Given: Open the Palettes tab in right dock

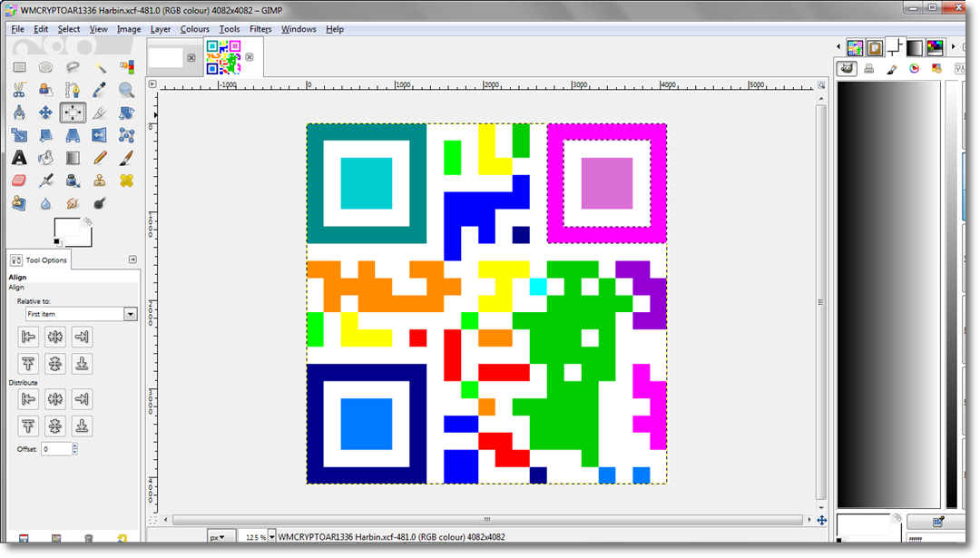Looking at the screenshot, I should 935,47.
